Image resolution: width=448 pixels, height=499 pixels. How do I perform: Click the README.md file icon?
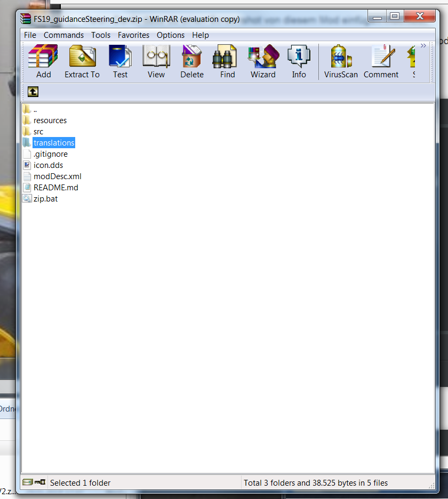(x=27, y=187)
